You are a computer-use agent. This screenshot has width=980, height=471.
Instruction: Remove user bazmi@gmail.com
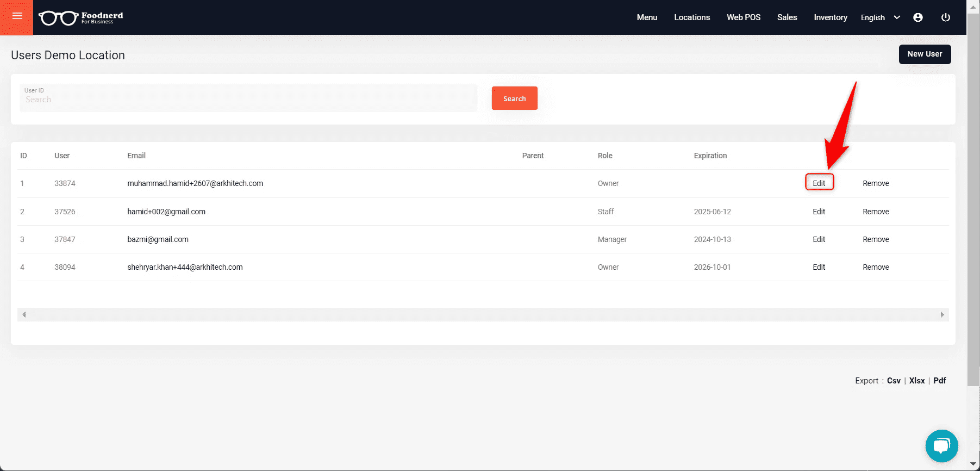point(875,239)
